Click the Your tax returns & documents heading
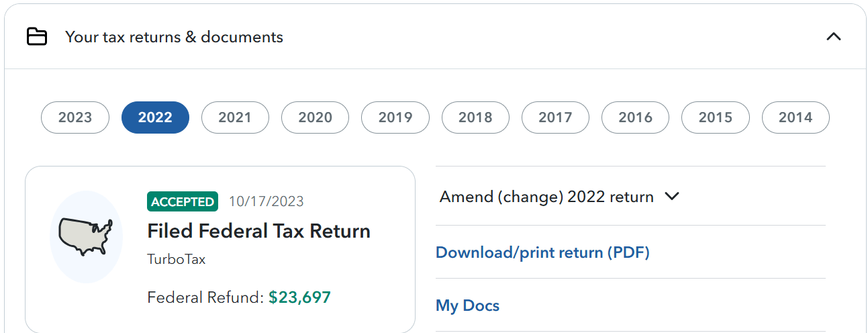The height and width of the screenshot is (333, 868). [x=174, y=37]
